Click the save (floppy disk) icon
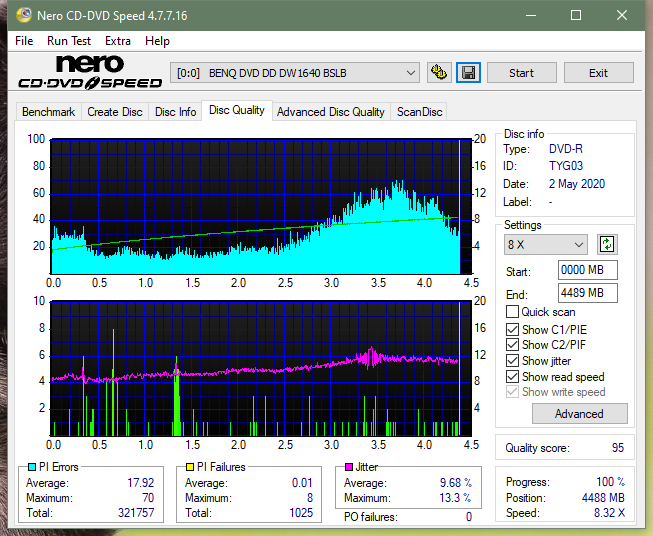The height and width of the screenshot is (536, 653). point(468,73)
